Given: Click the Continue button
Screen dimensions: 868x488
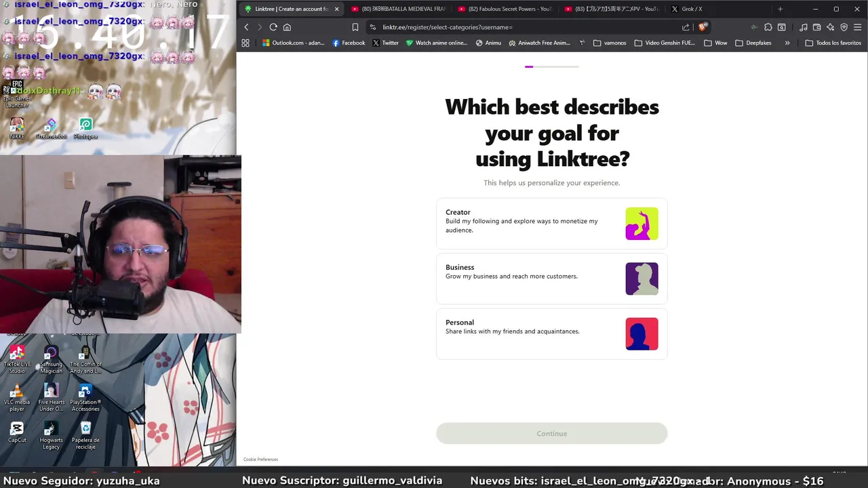Looking at the screenshot, I should (x=551, y=433).
